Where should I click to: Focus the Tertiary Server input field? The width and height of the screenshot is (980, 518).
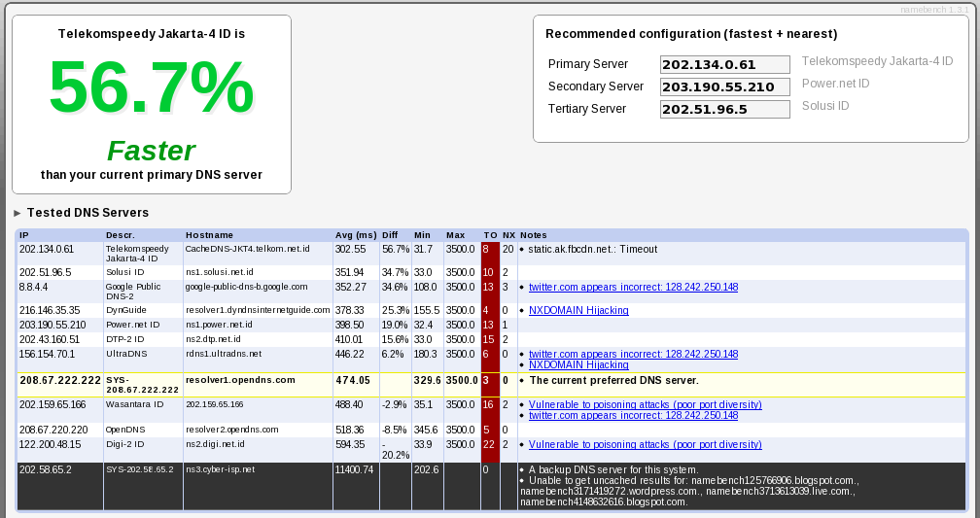coord(725,110)
